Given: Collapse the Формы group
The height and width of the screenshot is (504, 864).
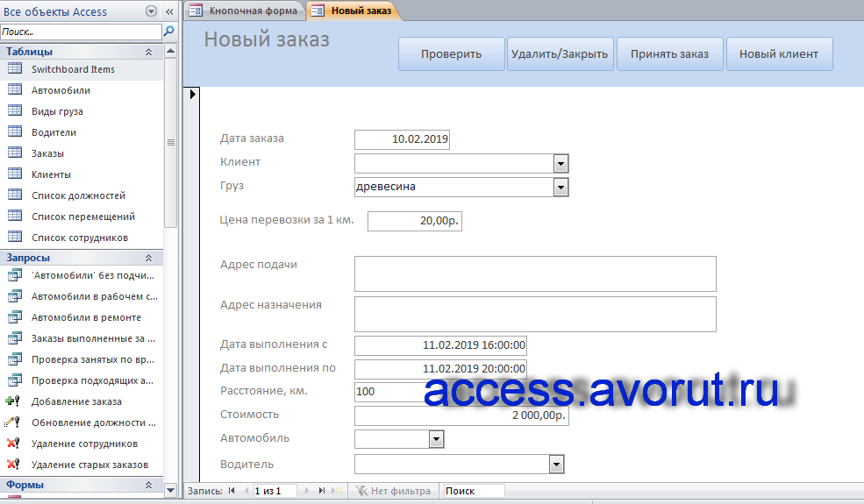Looking at the screenshot, I should coord(148,485).
